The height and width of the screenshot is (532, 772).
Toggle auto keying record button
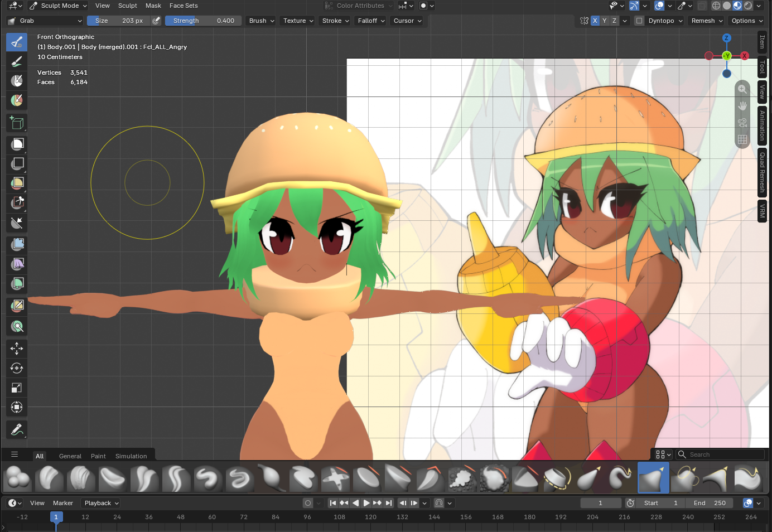pos(307,503)
